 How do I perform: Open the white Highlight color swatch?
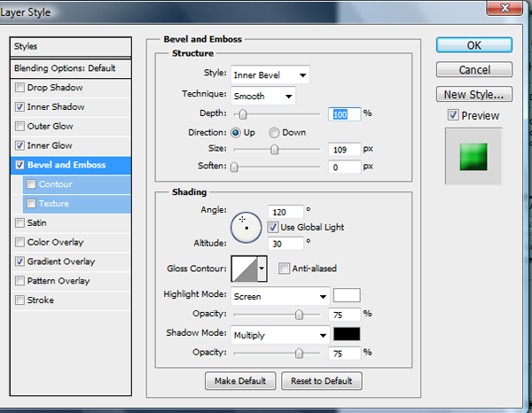347,295
